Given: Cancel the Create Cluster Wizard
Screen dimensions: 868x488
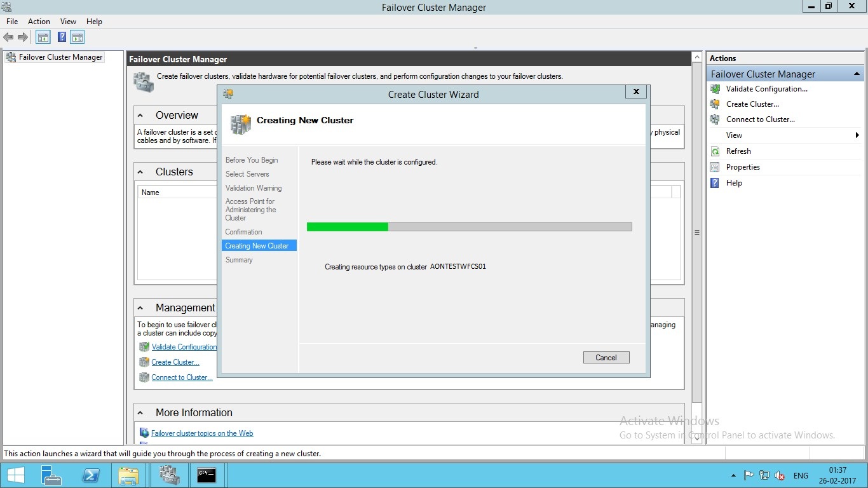Looking at the screenshot, I should tap(606, 358).
